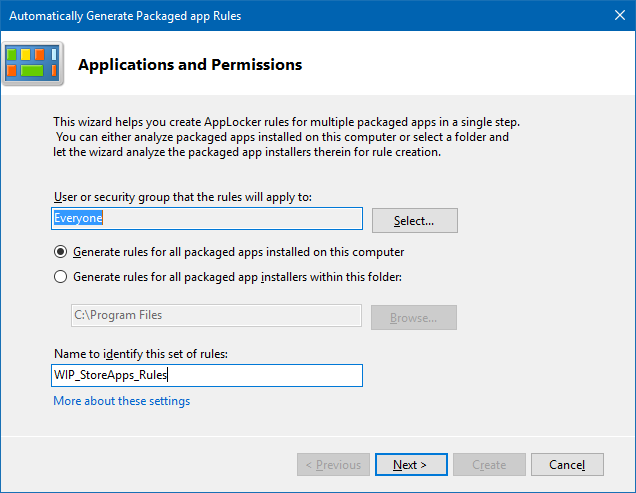The width and height of the screenshot is (636, 493).
Task: Click empty footer area left of Previous
Action: [x=150, y=465]
